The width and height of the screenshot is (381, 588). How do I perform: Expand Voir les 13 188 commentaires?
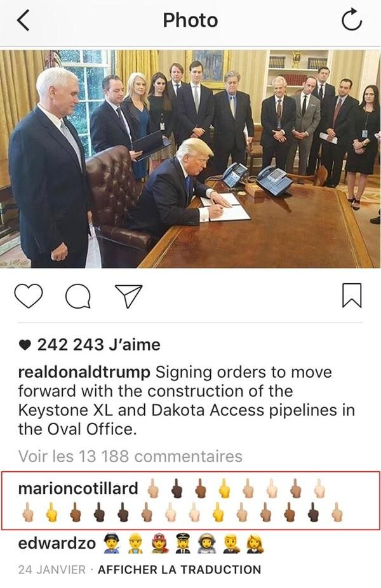(130, 457)
